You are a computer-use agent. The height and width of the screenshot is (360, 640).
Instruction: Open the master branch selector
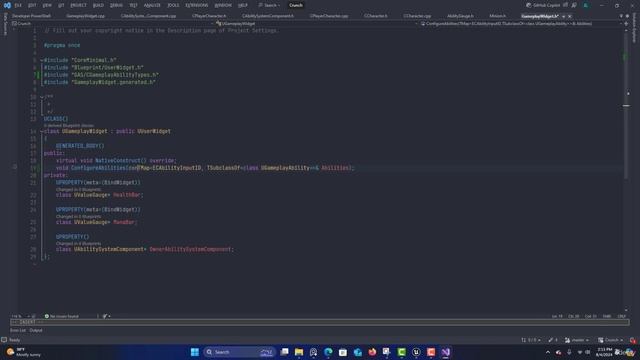(x=577, y=340)
